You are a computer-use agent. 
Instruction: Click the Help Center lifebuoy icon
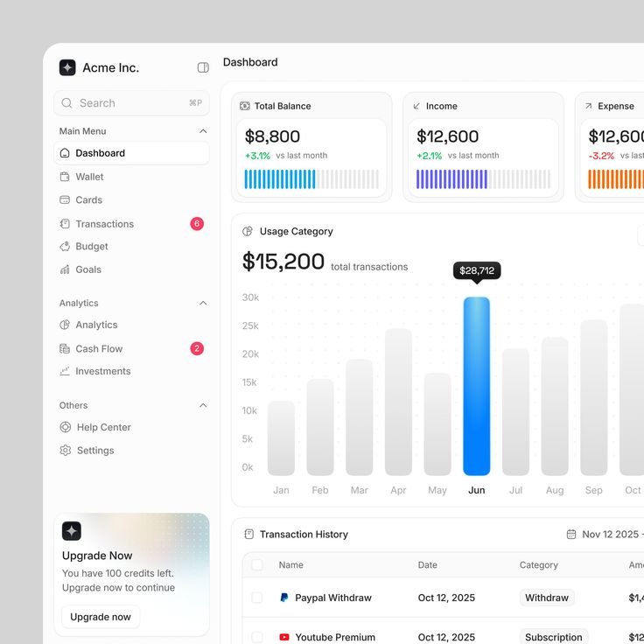[66, 427]
